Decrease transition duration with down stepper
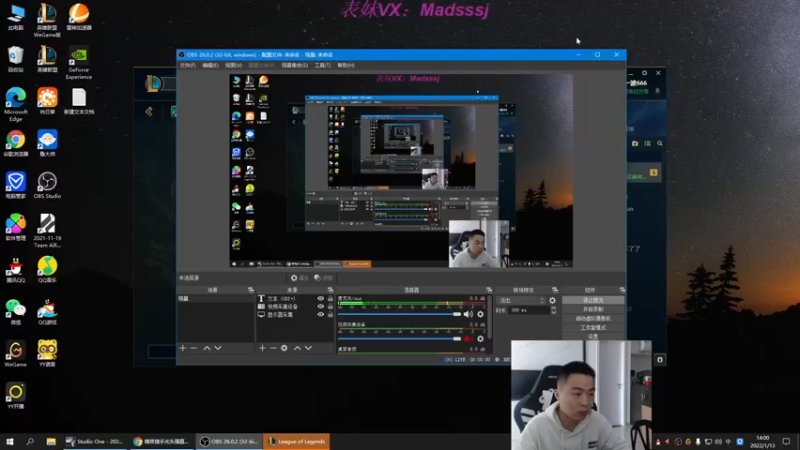Screen dimensions: 800x450 (x=554, y=312)
